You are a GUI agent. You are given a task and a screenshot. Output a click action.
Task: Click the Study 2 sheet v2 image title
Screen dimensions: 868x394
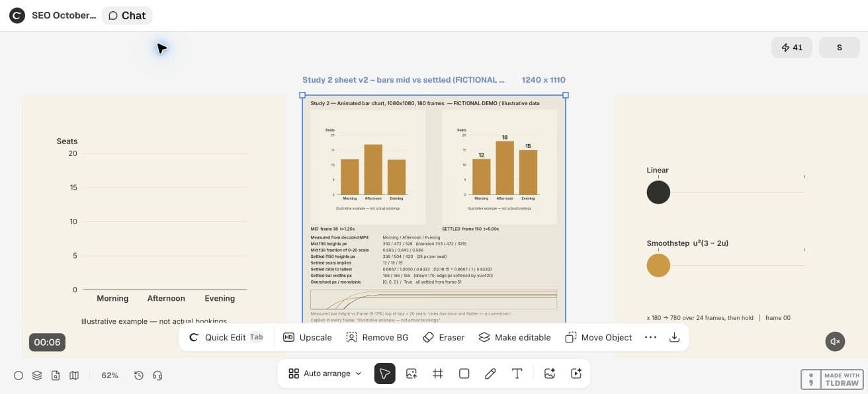tap(404, 80)
